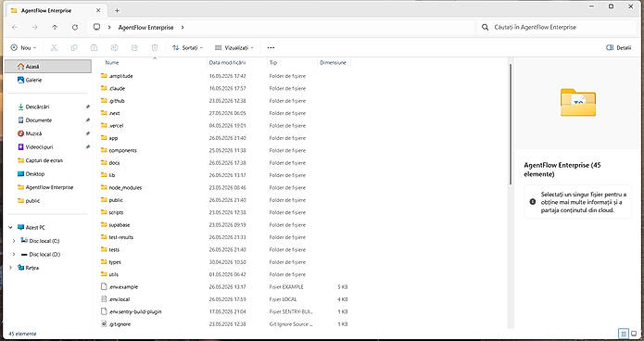Go forward with the forward arrow

pyautogui.click(x=34, y=27)
